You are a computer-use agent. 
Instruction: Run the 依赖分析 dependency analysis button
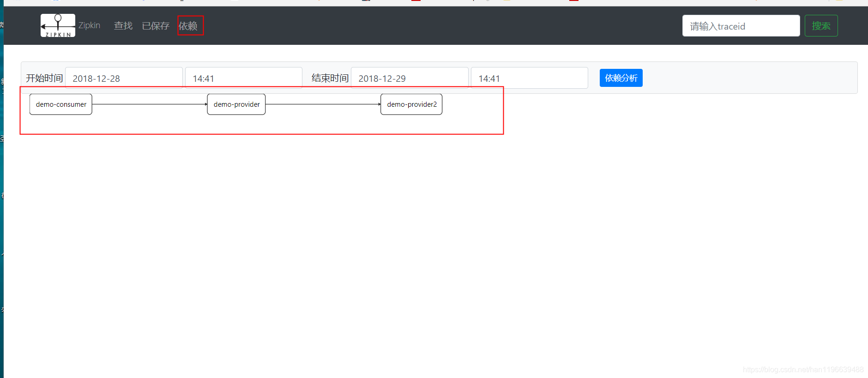click(621, 78)
